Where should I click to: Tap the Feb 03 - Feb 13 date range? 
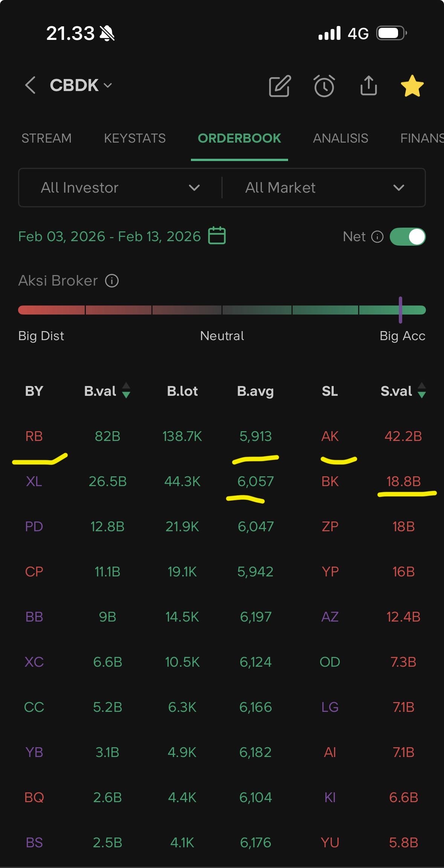[109, 236]
